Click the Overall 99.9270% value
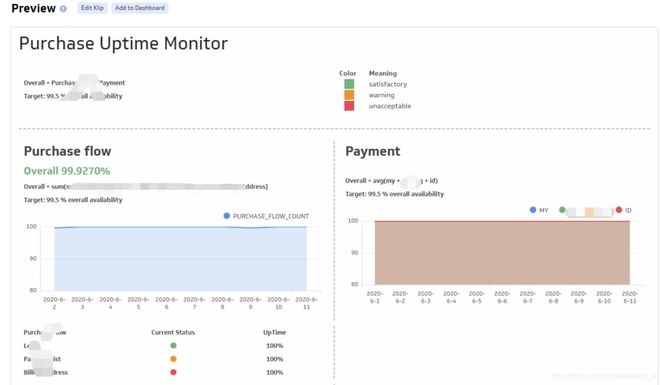 tap(67, 171)
